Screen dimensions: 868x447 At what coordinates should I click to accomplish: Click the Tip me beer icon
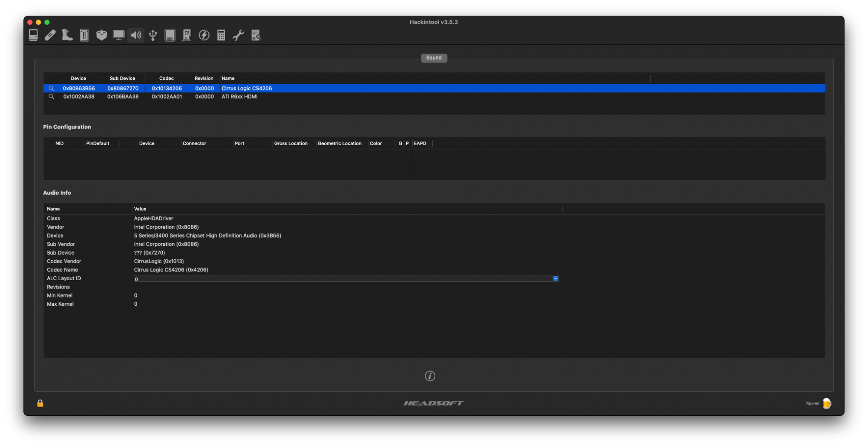tap(827, 403)
